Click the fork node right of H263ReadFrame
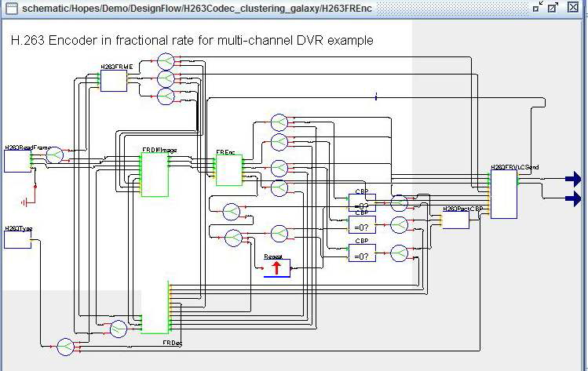The height and width of the screenshot is (371, 588). pos(54,155)
